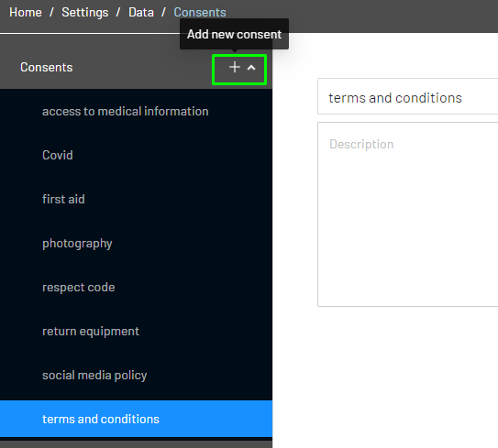The width and height of the screenshot is (498, 448).
Task: Open the return equipment consent
Action: click(136, 332)
